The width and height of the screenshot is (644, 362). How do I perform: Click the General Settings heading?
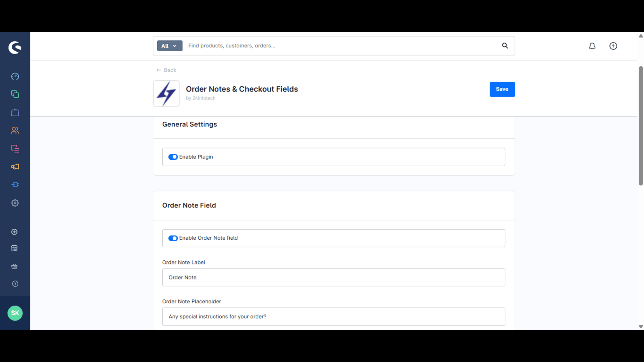(x=190, y=124)
